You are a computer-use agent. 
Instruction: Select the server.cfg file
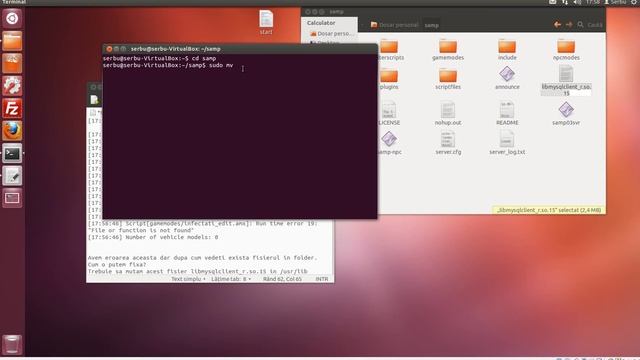(448, 143)
